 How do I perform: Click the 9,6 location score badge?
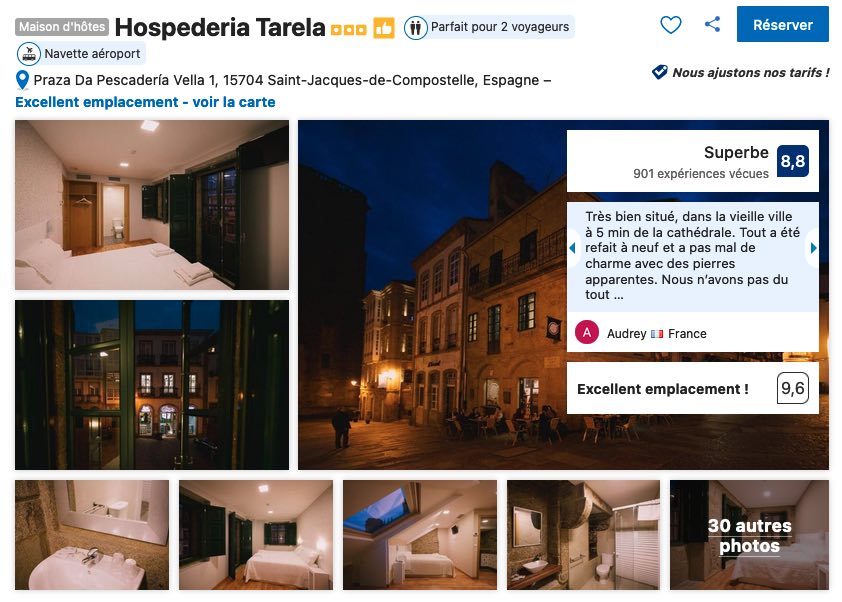coord(793,388)
